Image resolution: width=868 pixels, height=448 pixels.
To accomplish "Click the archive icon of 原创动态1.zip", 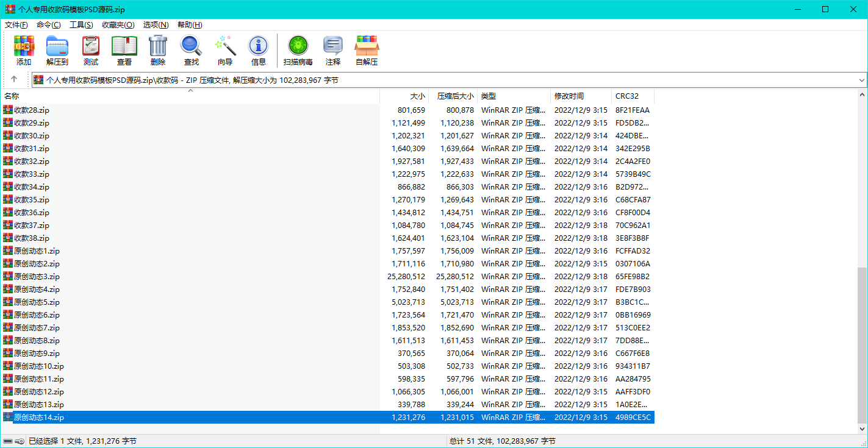I will 8,251.
